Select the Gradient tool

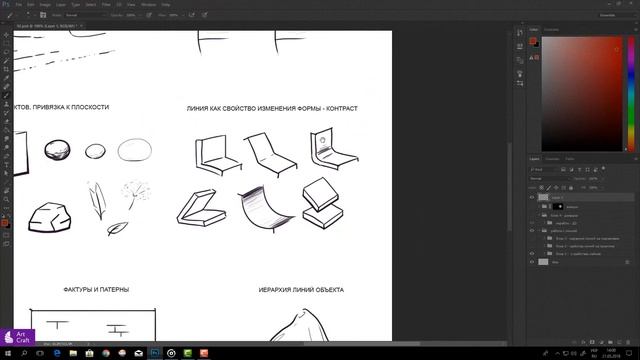[6, 130]
